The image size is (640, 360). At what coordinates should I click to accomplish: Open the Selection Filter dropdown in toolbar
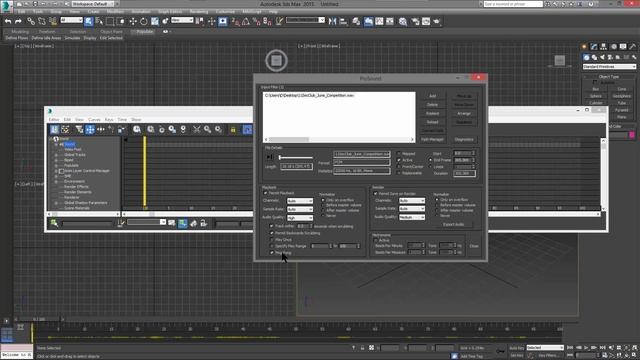point(71,20)
